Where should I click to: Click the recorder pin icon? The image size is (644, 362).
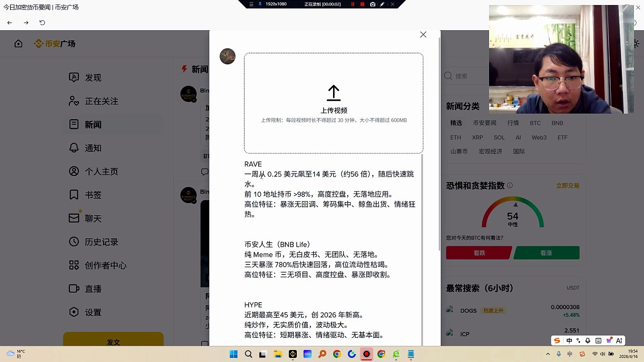pos(260,4)
